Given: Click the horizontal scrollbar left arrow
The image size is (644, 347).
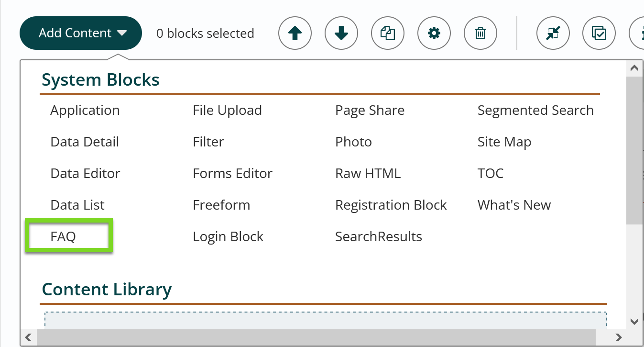Looking at the screenshot, I should click(29, 337).
